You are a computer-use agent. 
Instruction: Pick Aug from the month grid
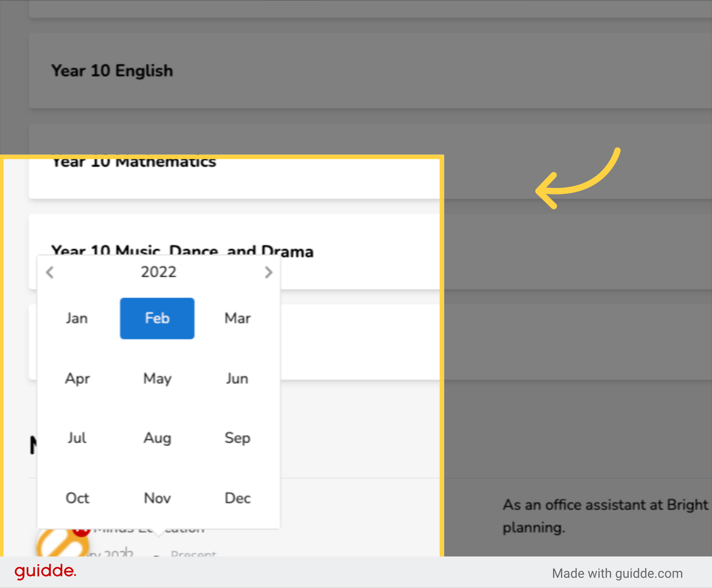click(157, 438)
